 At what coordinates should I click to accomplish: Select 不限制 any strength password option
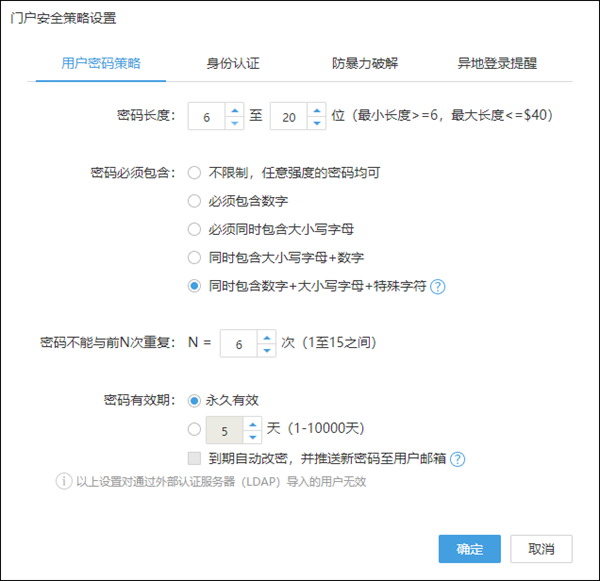pyautogui.click(x=194, y=172)
